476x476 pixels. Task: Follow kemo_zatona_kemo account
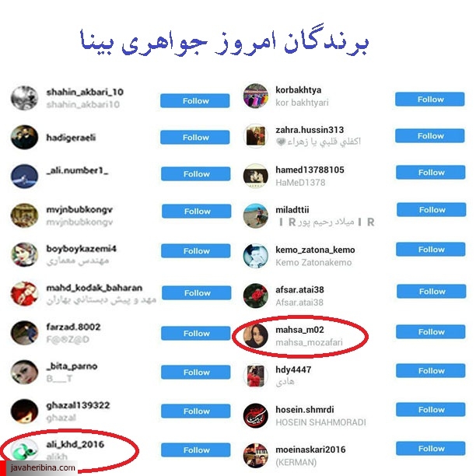430,249
